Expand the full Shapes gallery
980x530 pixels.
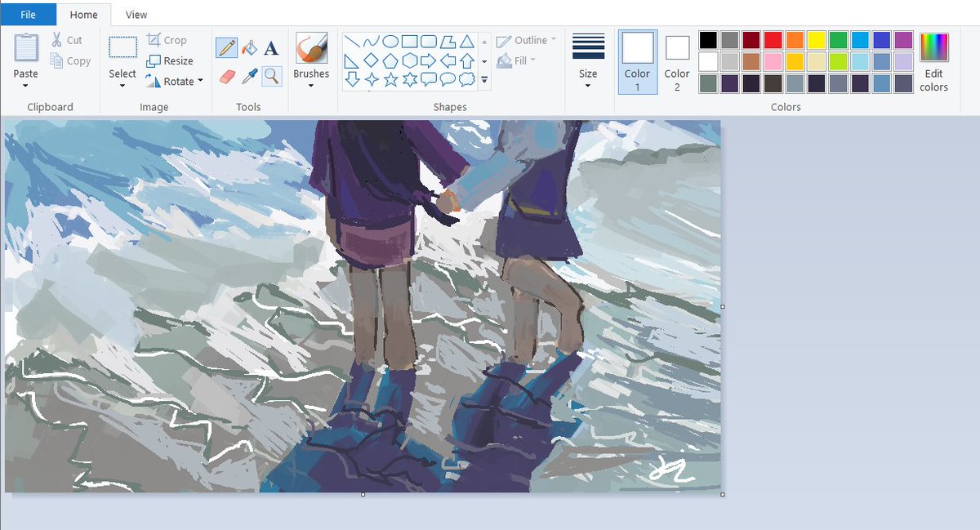tap(484, 80)
